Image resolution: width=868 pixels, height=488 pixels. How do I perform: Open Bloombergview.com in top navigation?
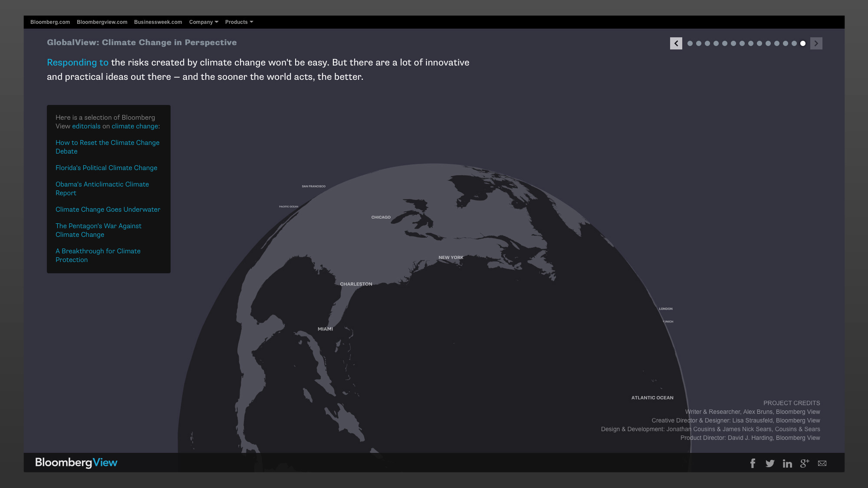(x=102, y=22)
